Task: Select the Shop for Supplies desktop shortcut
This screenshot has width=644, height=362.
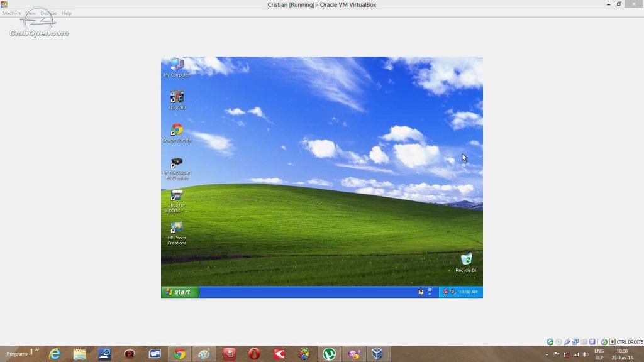Action: [x=177, y=201]
